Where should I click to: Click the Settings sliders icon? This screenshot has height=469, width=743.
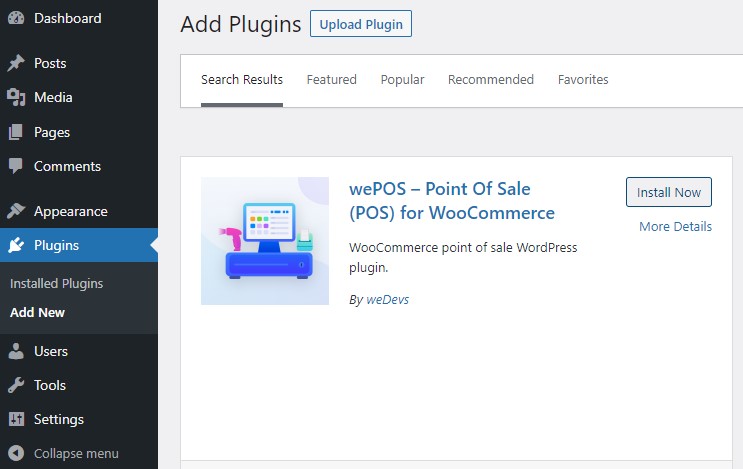pos(16,419)
